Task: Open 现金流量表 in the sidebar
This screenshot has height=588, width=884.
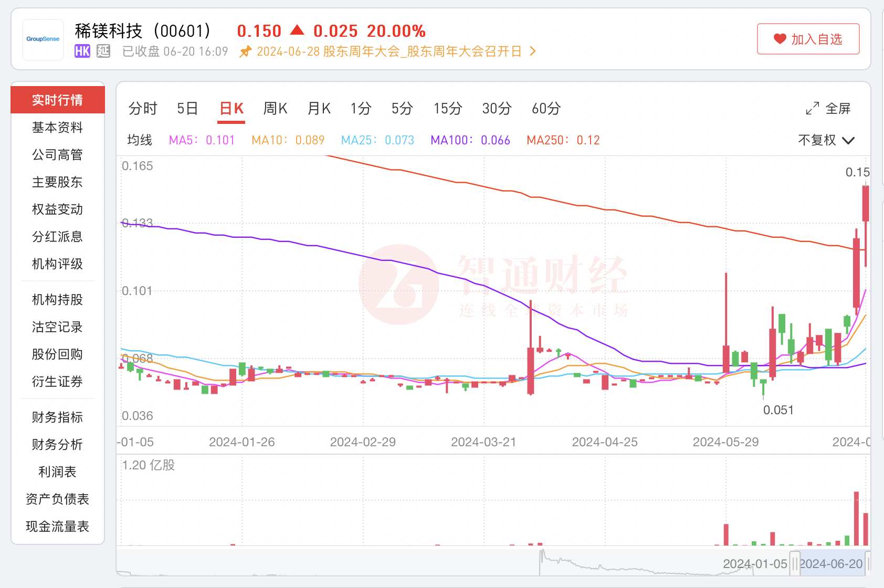Action: pyautogui.click(x=58, y=527)
